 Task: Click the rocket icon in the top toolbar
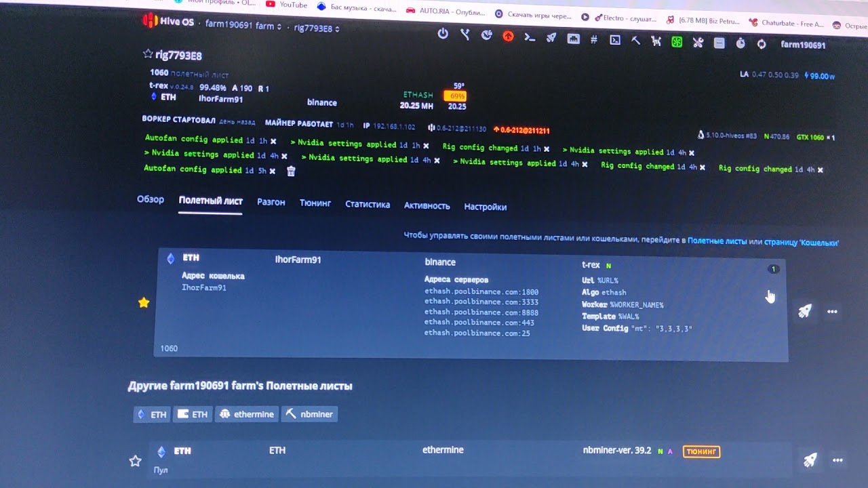pyautogui.click(x=551, y=38)
